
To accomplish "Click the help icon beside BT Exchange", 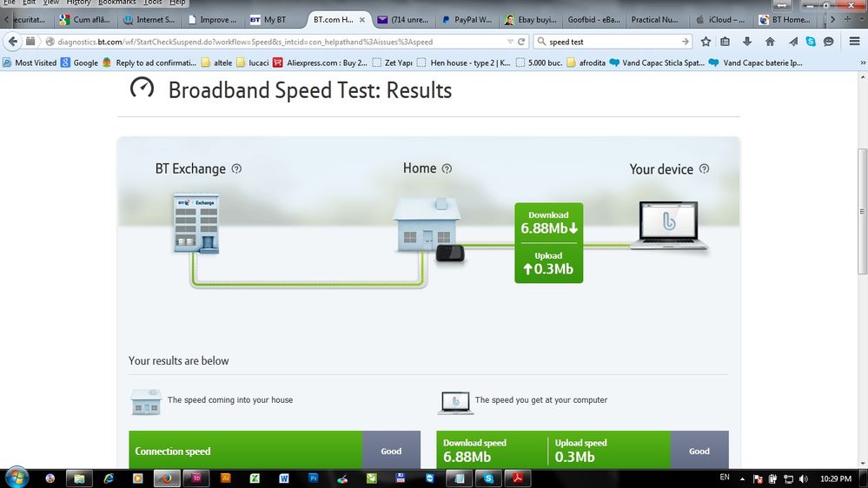I will pos(236,168).
